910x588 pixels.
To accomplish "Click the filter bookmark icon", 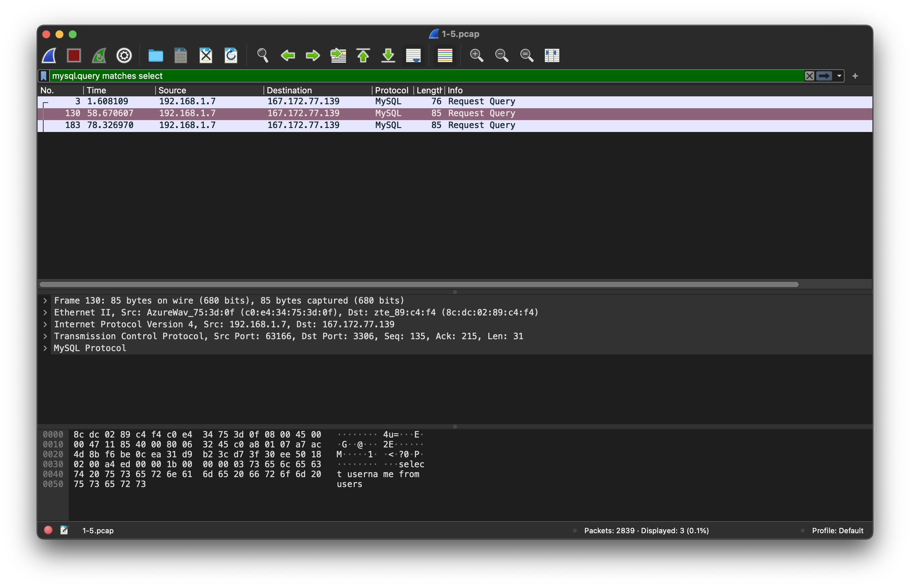I will point(44,76).
